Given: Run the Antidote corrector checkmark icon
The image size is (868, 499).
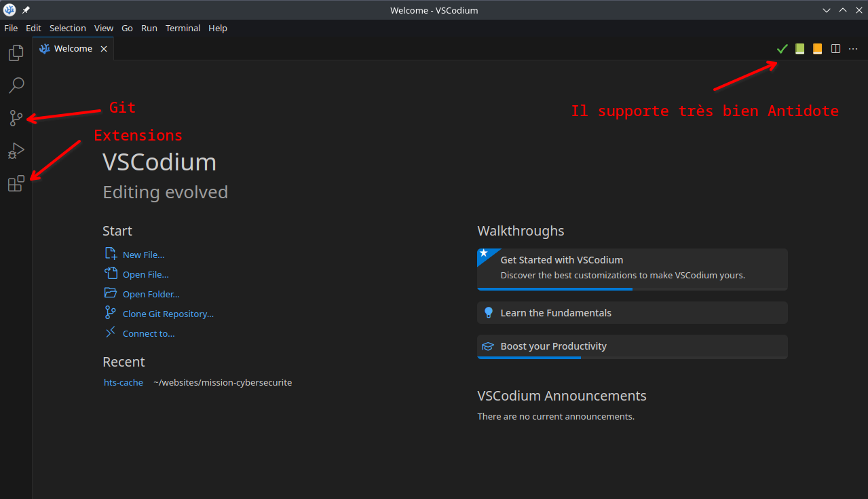Looking at the screenshot, I should pyautogui.click(x=782, y=48).
